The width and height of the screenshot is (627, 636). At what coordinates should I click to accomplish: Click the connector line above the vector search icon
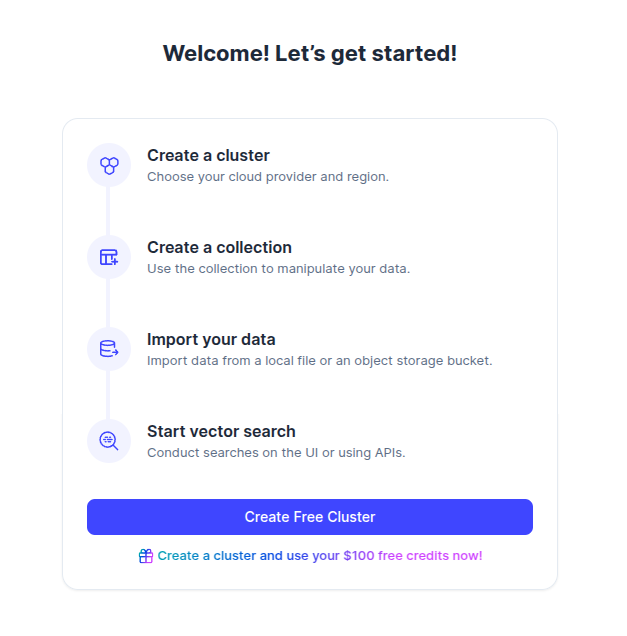(109, 395)
